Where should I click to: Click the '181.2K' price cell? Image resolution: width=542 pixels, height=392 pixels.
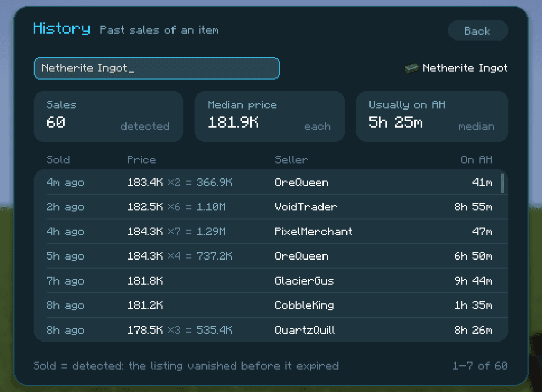tap(145, 305)
